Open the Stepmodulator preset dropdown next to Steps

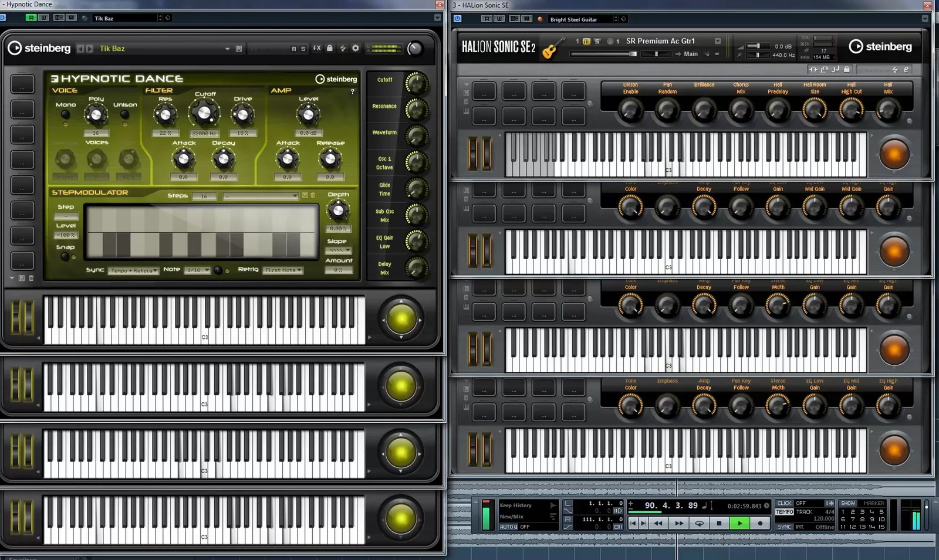[x=261, y=196]
